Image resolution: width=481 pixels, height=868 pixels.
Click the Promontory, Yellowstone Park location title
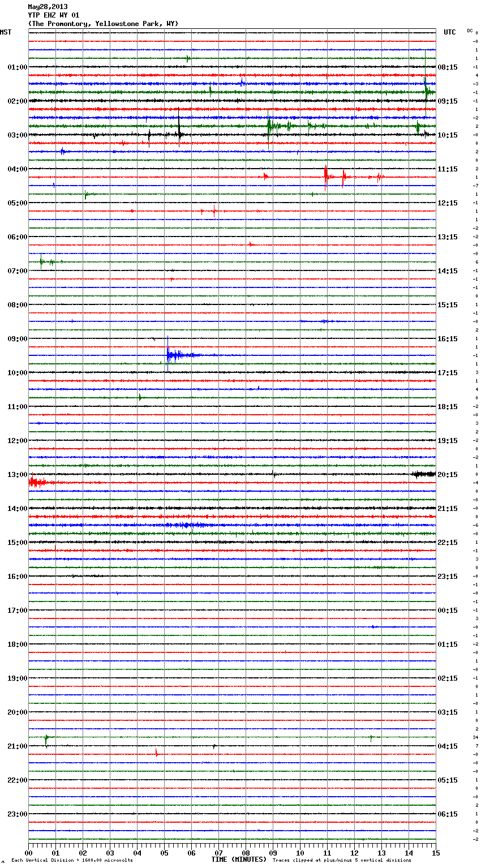[103, 24]
